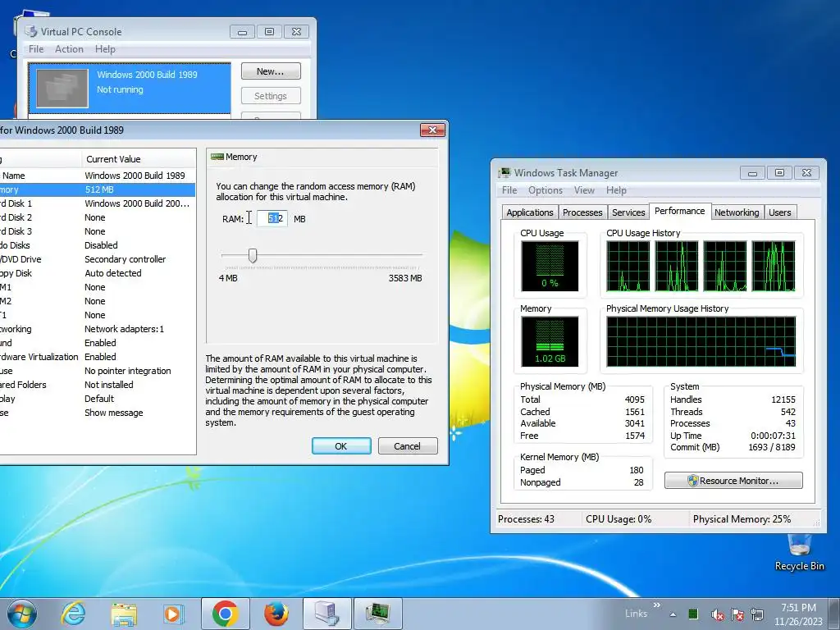
Task: Select the Floppy Disk Auto detected row
Action: [97, 273]
